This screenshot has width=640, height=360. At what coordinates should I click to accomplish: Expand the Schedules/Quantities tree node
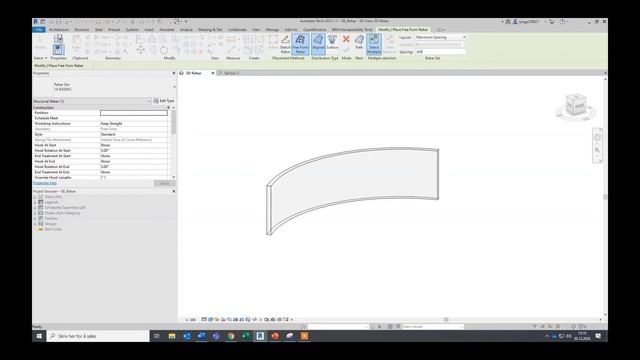35,208
